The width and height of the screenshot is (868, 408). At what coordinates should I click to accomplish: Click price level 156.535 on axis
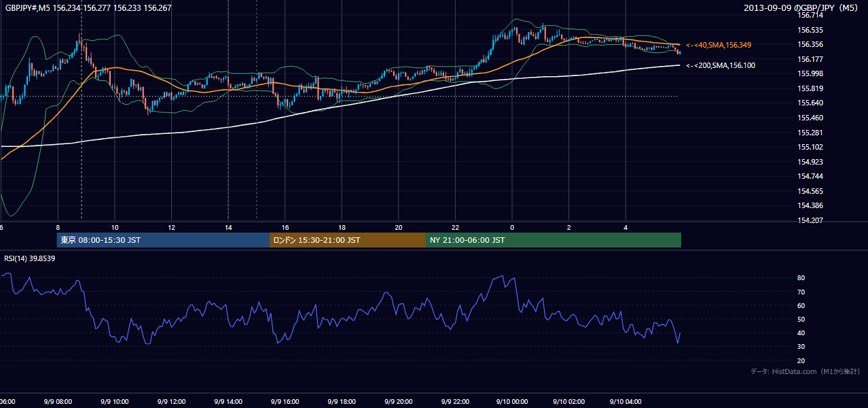tap(811, 30)
